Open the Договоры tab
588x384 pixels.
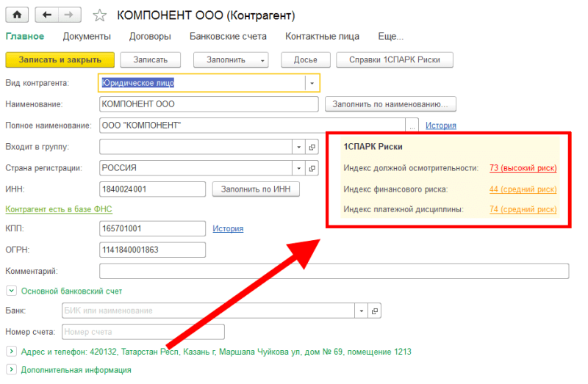[x=150, y=36]
